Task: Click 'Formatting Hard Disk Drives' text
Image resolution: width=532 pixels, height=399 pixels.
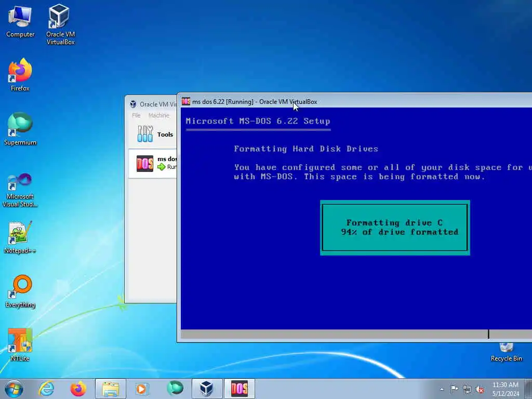Action: click(x=306, y=149)
